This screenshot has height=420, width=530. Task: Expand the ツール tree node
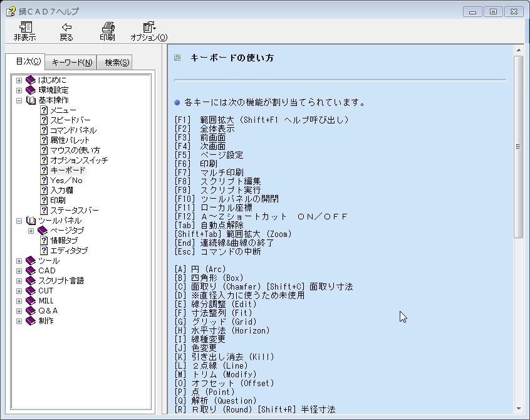[19, 261]
